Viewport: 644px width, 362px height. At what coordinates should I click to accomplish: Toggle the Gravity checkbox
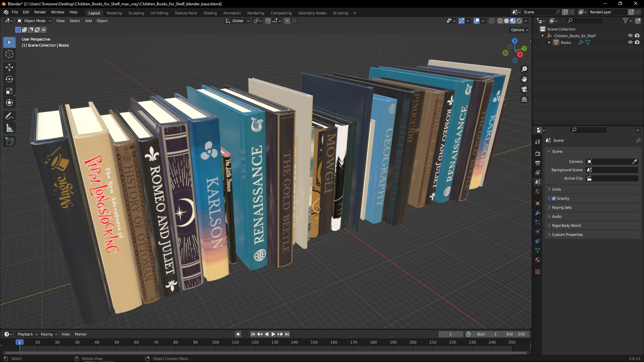coord(554,198)
